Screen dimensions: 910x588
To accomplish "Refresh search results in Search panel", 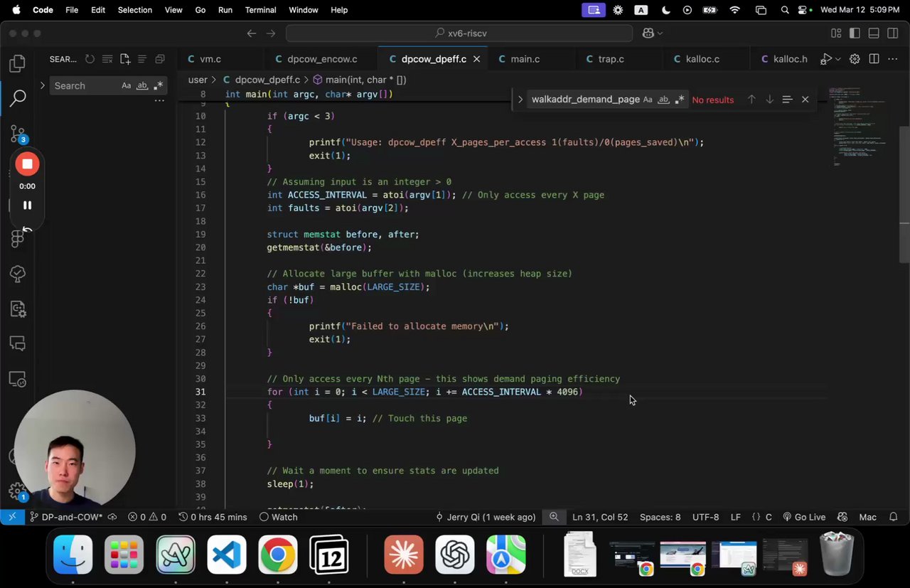I will [90, 59].
